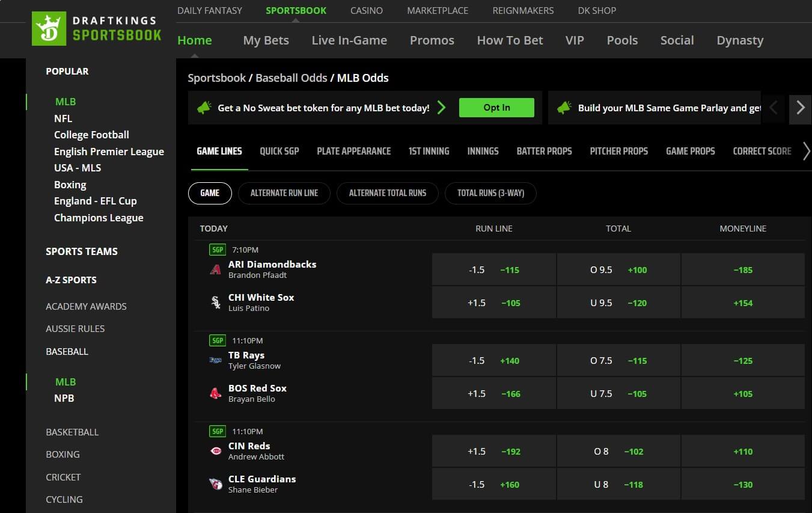The width and height of the screenshot is (812, 513).
Task: Open Pitcher Props tab
Action: pos(619,151)
